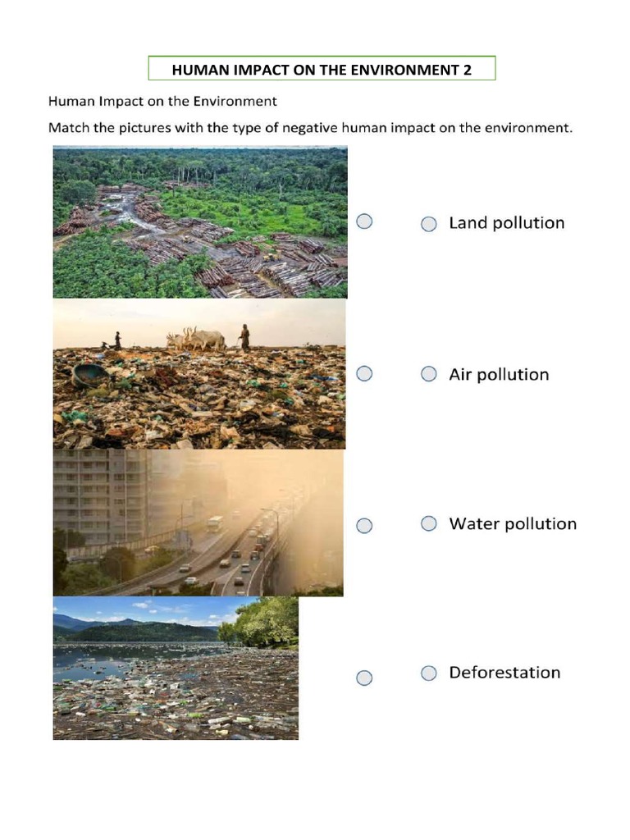Select the circle left of Deforestation
Image resolution: width=630 pixels, height=840 pixels.
tap(428, 673)
